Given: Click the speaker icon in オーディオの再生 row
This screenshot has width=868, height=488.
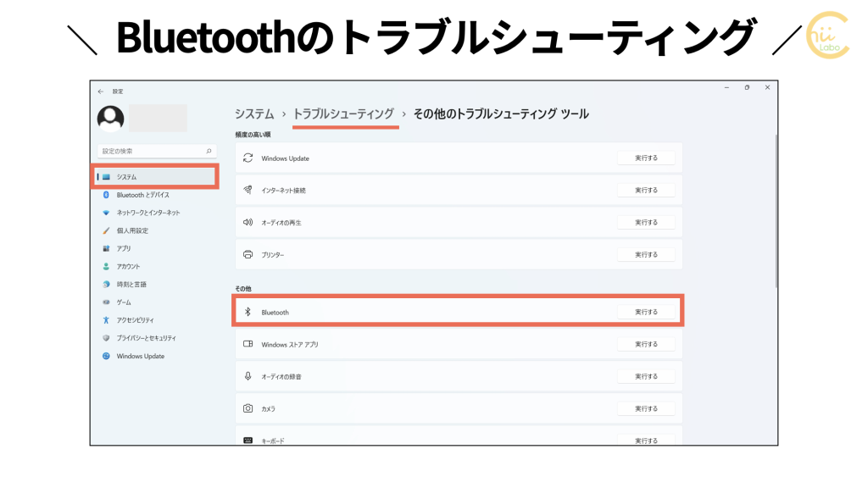Looking at the screenshot, I should [x=248, y=223].
